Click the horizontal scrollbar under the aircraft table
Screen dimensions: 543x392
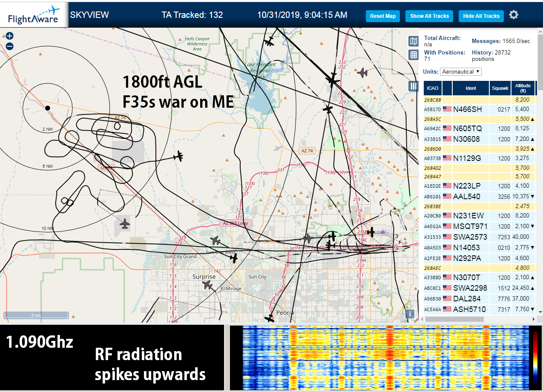(x=454, y=319)
